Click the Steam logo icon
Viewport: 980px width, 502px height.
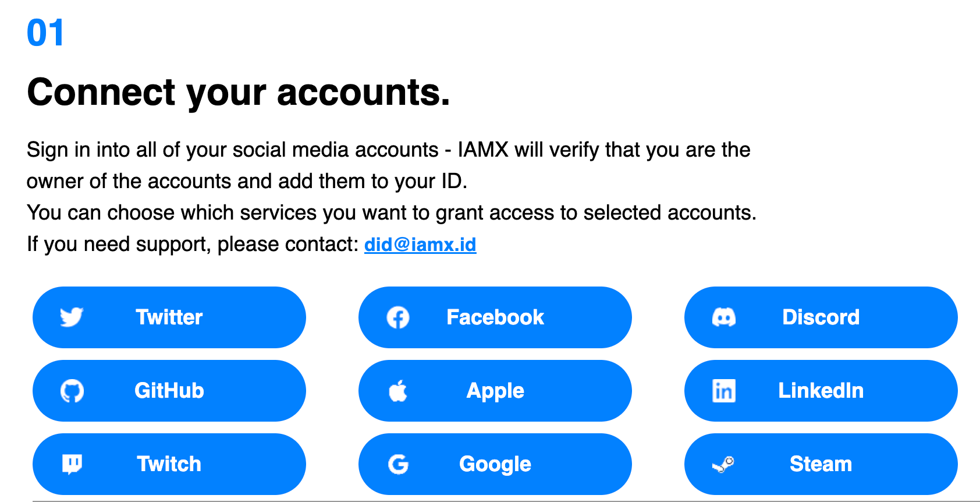click(x=723, y=464)
